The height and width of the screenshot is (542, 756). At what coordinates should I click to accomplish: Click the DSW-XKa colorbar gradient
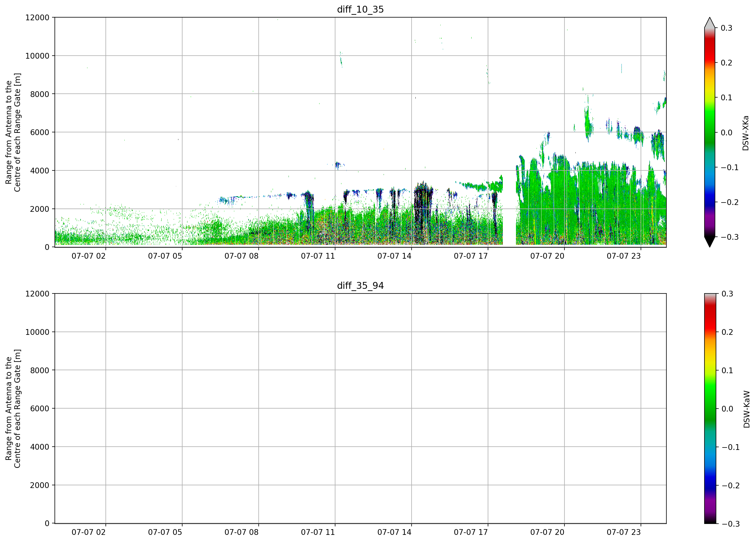click(710, 132)
